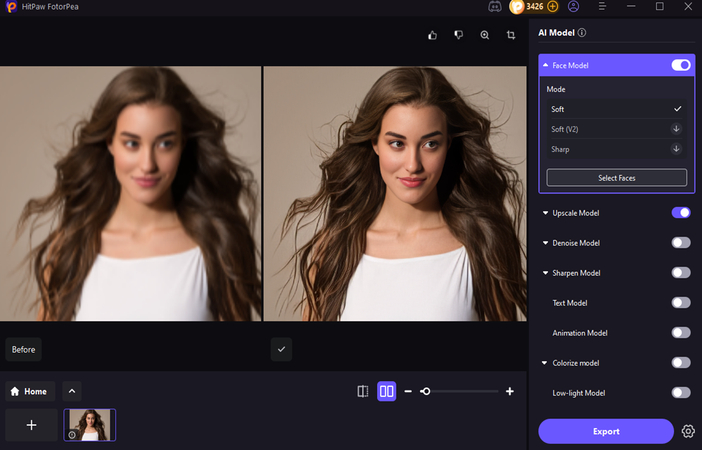The width and height of the screenshot is (702, 450).
Task: Adjust the zoom level slider handle
Action: tap(426, 391)
